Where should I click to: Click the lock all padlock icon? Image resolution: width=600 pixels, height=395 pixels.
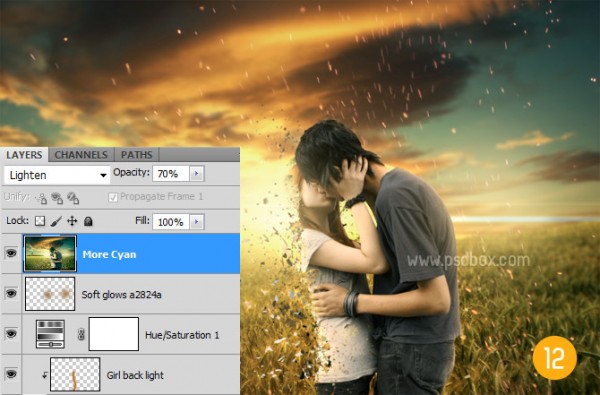coord(88,221)
